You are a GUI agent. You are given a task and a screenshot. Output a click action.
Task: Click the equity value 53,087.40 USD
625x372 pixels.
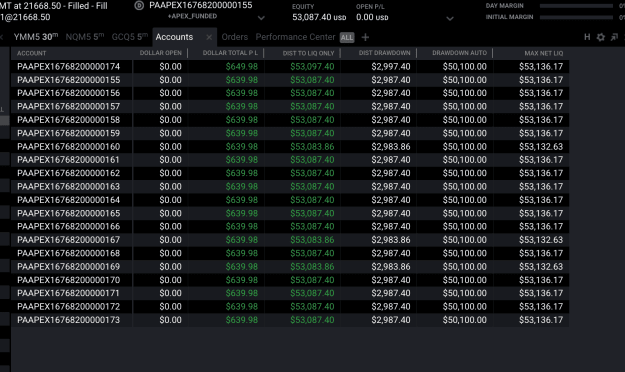click(x=319, y=18)
